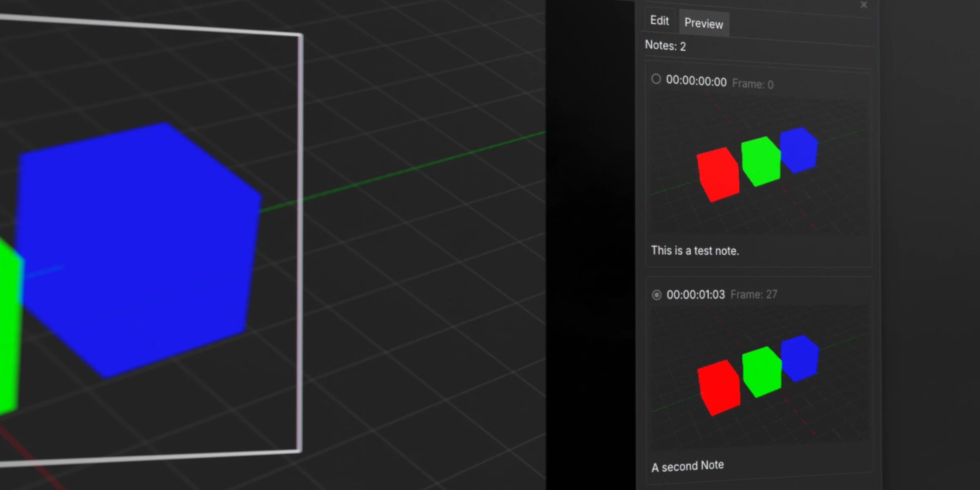980x490 pixels.
Task: Click the blue cube in second thumbnail
Action: (800, 359)
